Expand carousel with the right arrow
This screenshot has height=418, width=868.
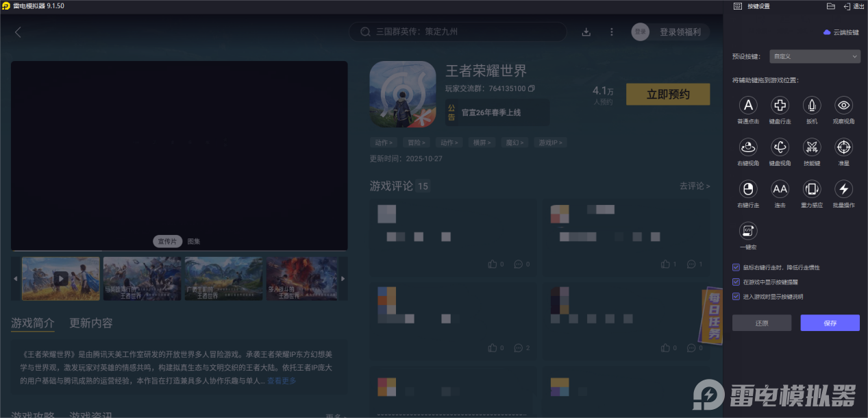(x=343, y=278)
